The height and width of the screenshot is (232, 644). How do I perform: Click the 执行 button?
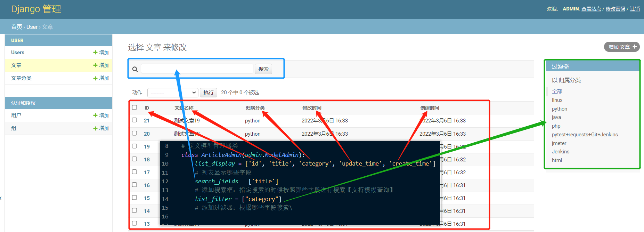click(209, 93)
